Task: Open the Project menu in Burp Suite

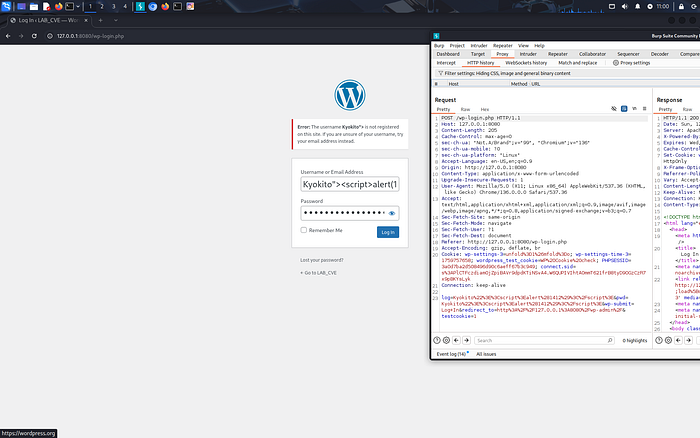Action: [457, 46]
